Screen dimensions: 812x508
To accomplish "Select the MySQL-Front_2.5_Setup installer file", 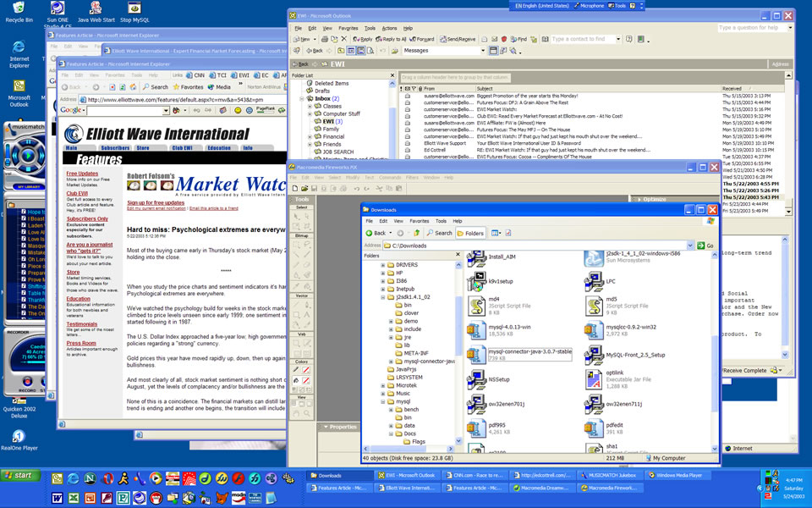I will 624,355.
